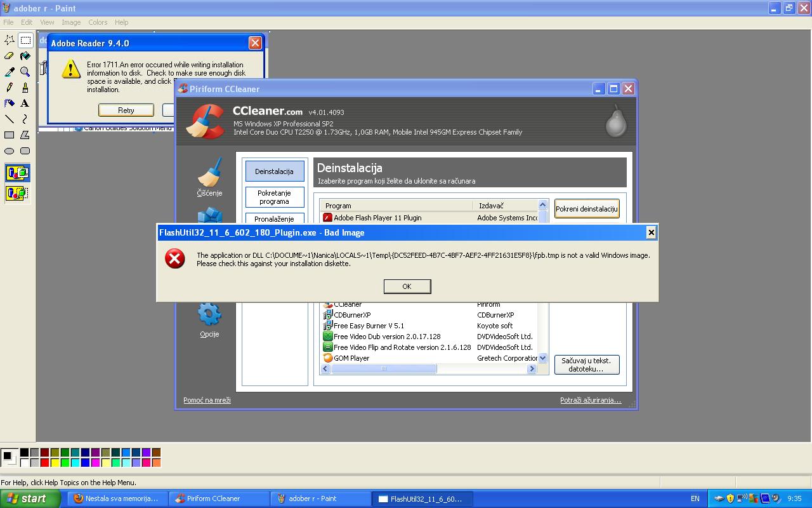Viewport: 812px width, 508px height.
Task: Pick the bright blue color swatch
Action: click(x=85, y=463)
